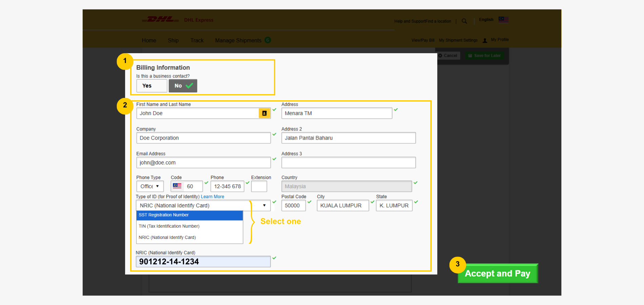Choose SST Registration Number option
Screen dimensions: 644x305
pyautogui.click(x=189, y=215)
